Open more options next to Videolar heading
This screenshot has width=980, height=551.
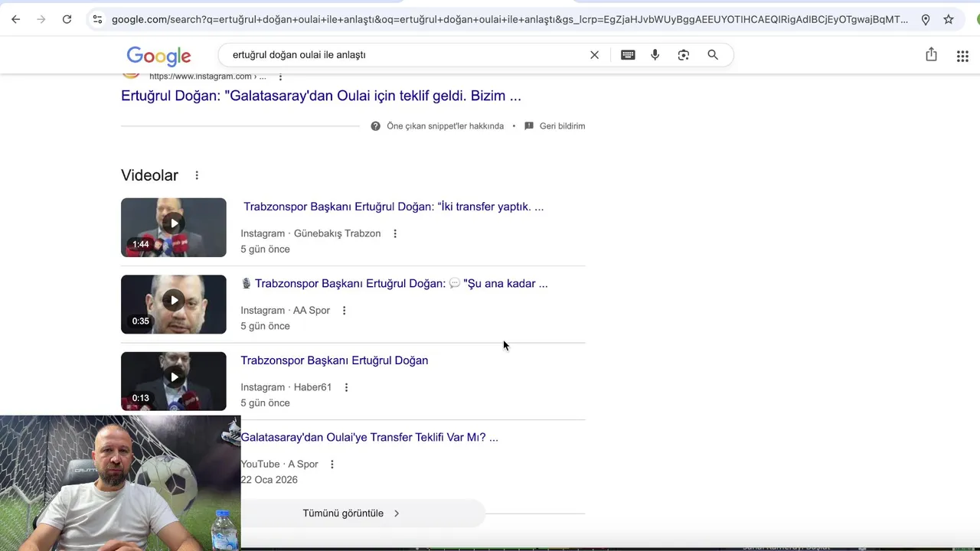[x=197, y=175]
